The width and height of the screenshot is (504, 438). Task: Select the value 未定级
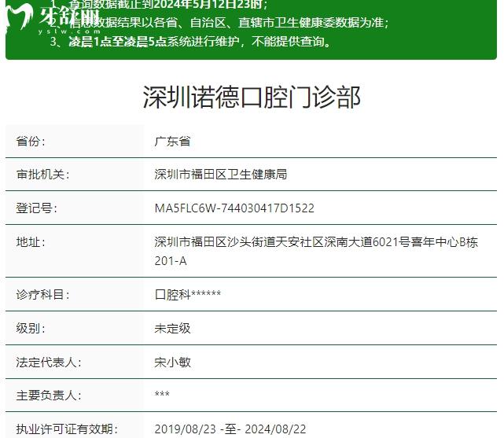point(172,329)
